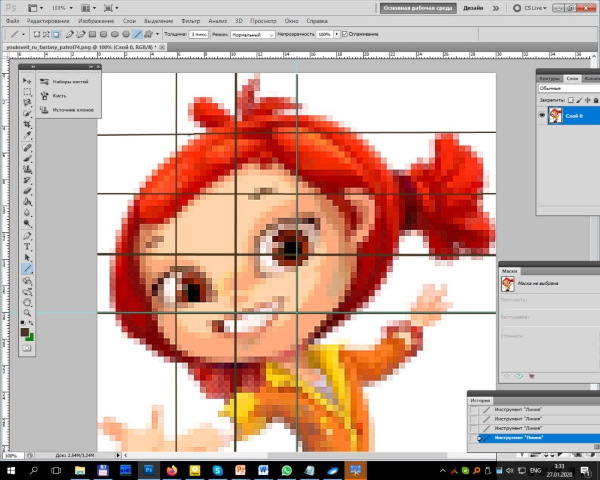Open the Изображение menu

point(96,21)
